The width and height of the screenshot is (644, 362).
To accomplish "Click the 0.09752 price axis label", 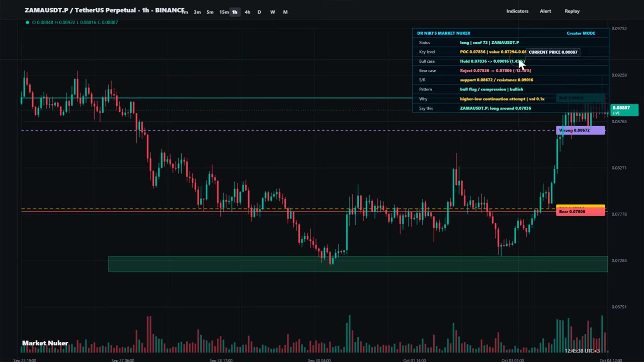I will 619,29.
